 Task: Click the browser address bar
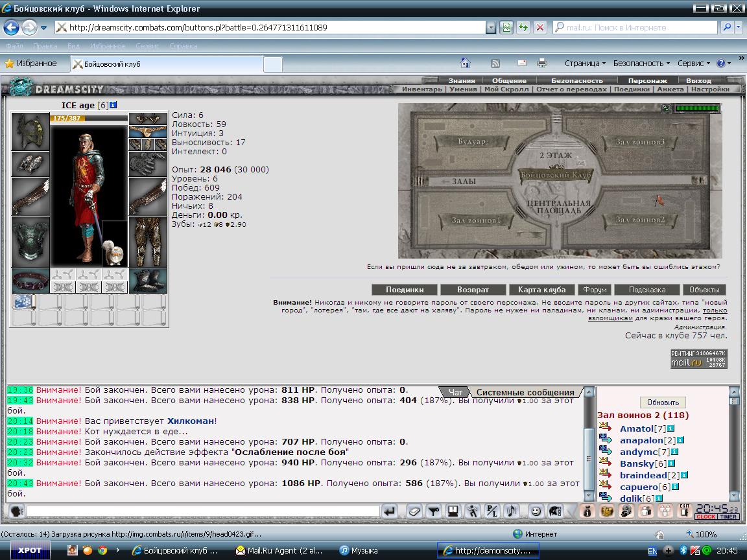tap(270, 28)
